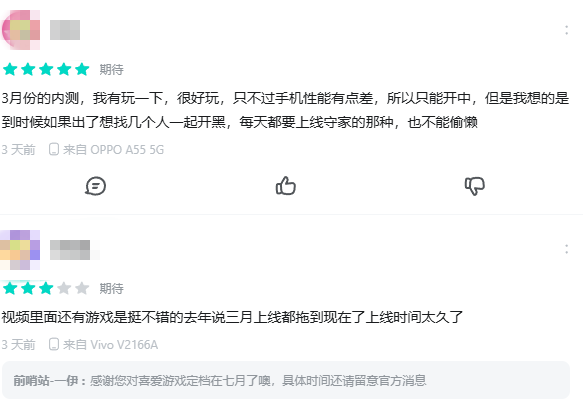Click the first star of first review
Image resolution: width=583 pixels, height=399 pixels.
[x=10, y=69]
